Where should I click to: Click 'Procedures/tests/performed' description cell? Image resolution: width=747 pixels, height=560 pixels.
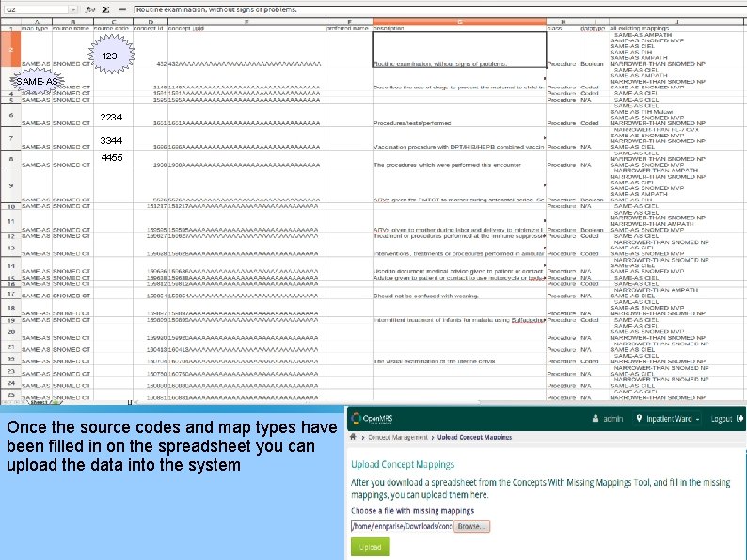click(x=459, y=115)
